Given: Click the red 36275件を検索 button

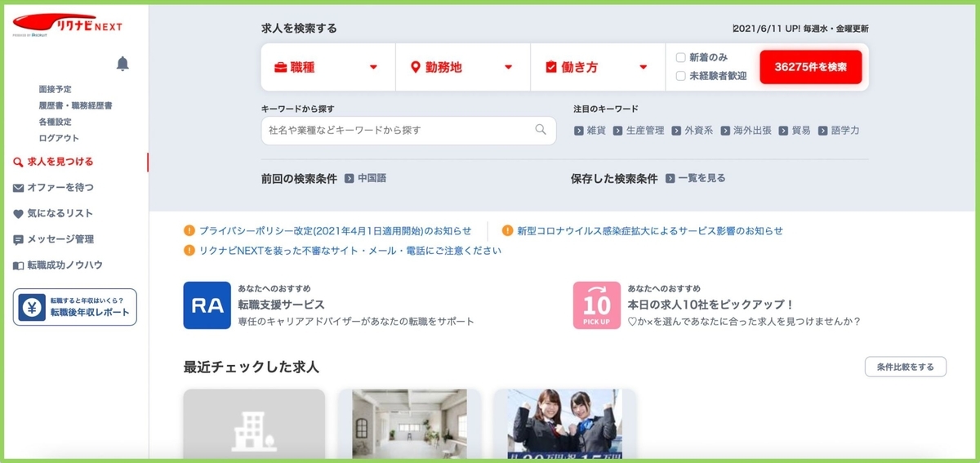Looking at the screenshot, I should point(810,67).
